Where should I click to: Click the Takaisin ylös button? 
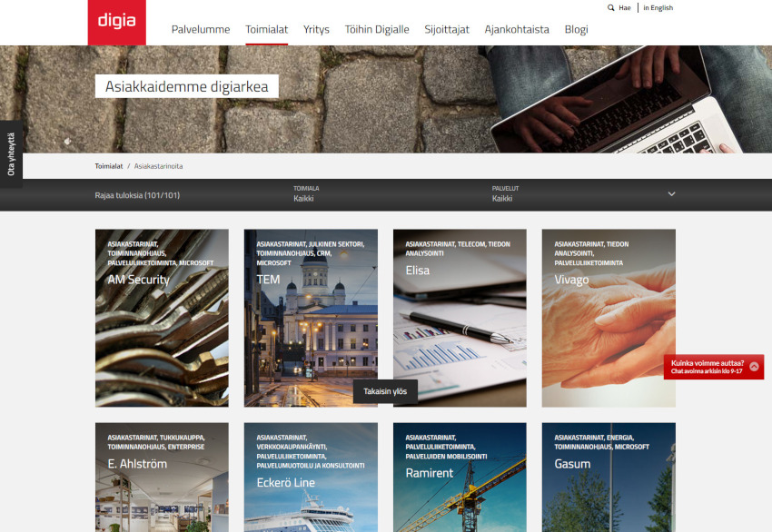tap(385, 392)
